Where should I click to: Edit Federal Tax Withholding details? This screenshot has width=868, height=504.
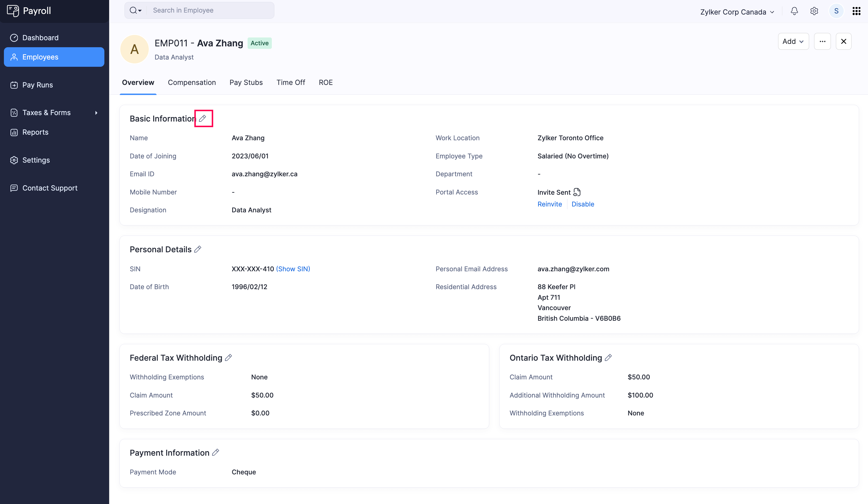click(228, 358)
